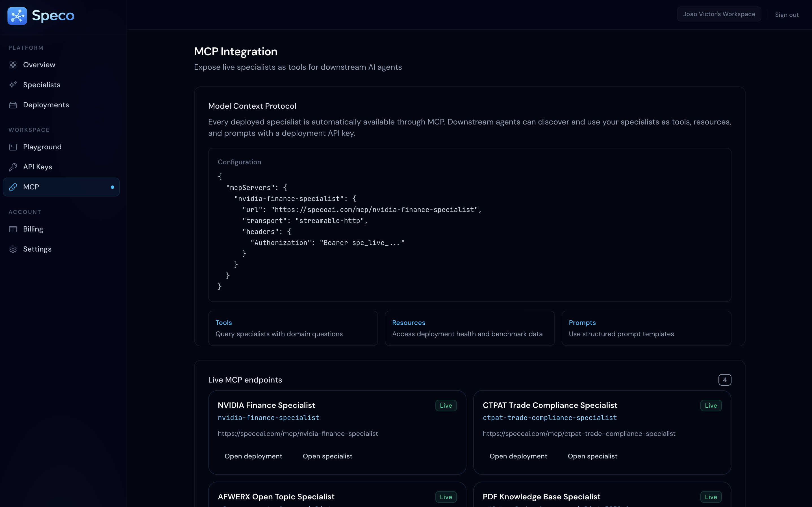Select the Overview grid icon

13,65
